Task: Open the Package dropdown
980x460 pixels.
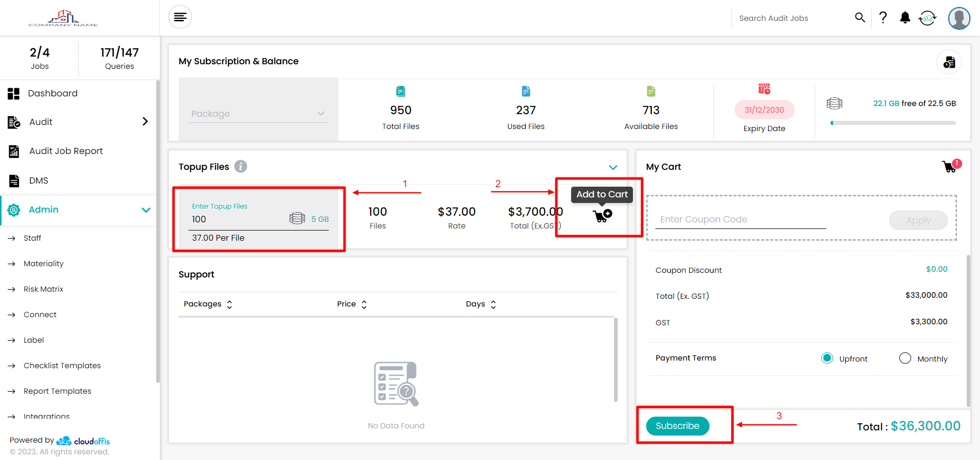Action: tap(258, 114)
